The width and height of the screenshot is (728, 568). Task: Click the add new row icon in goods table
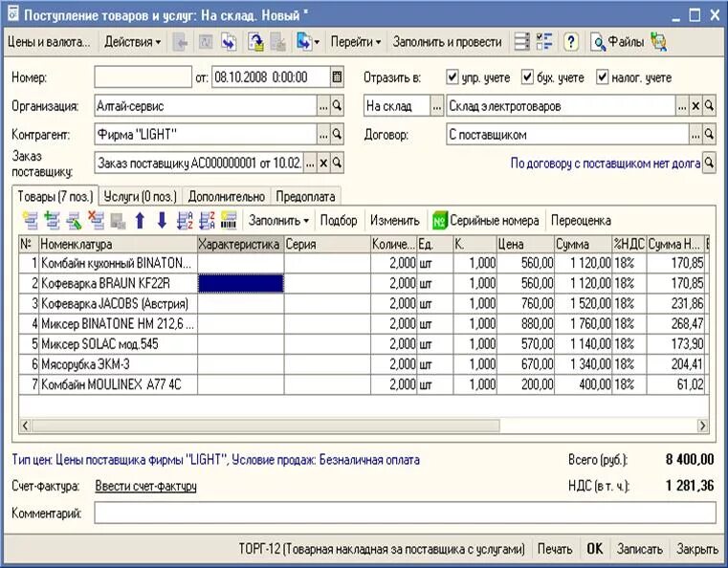click(x=31, y=221)
